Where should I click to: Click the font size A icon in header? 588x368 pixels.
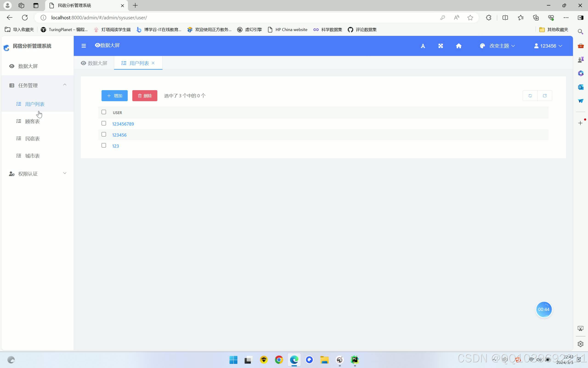click(423, 46)
